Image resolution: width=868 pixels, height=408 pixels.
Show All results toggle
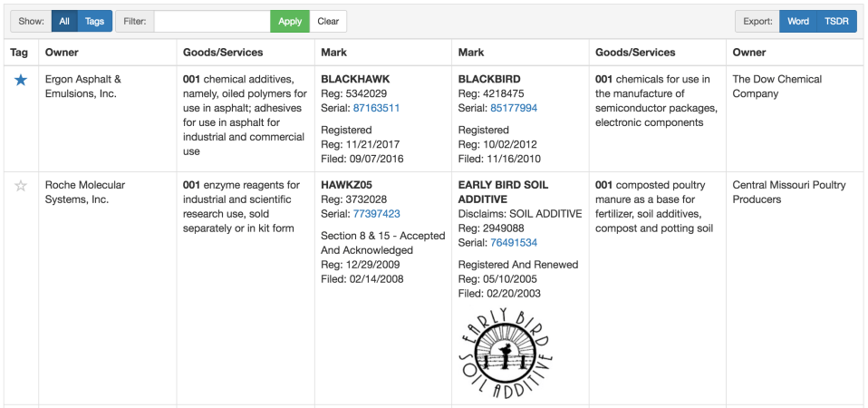point(64,22)
